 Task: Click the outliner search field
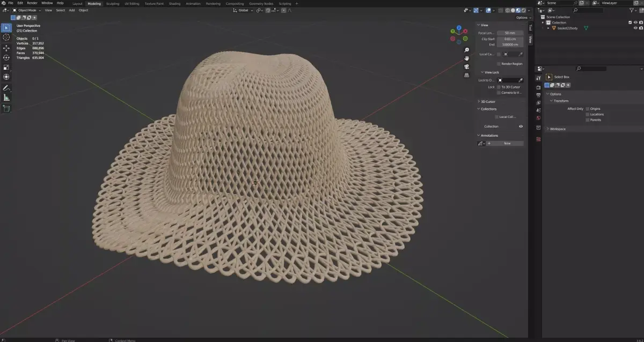590,10
